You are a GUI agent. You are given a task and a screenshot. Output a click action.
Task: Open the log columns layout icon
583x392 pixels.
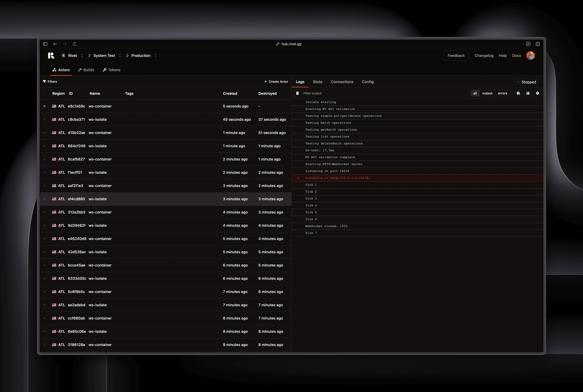point(518,93)
